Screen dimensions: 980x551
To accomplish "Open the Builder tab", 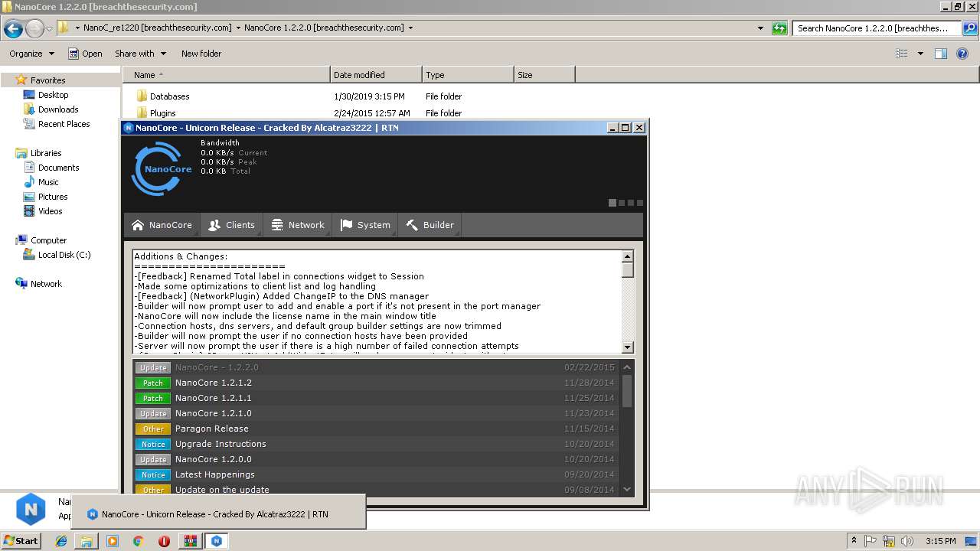I will [x=430, y=225].
